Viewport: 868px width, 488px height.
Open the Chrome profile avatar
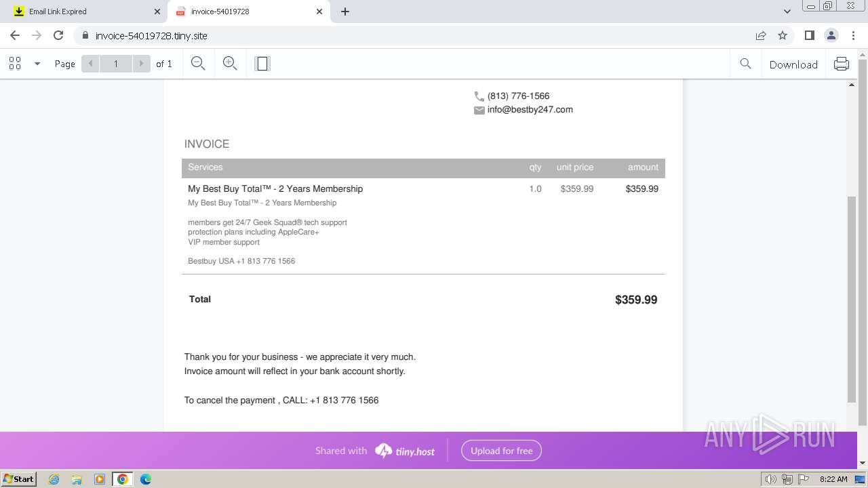click(x=831, y=35)
